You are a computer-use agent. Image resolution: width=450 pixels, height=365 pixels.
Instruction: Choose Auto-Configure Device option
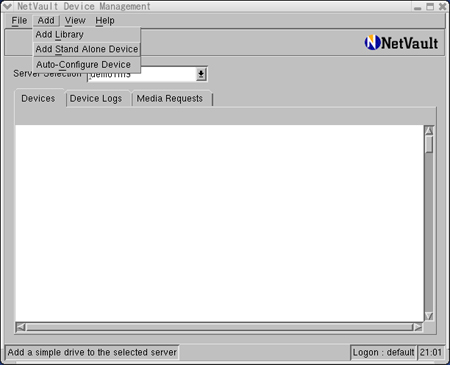(x=87, y=64)
